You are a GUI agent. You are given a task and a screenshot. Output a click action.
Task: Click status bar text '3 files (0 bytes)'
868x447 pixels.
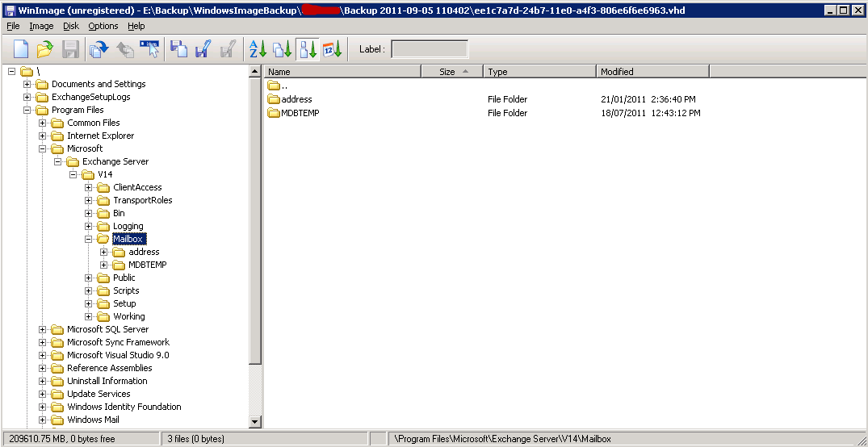coord(196,439)
